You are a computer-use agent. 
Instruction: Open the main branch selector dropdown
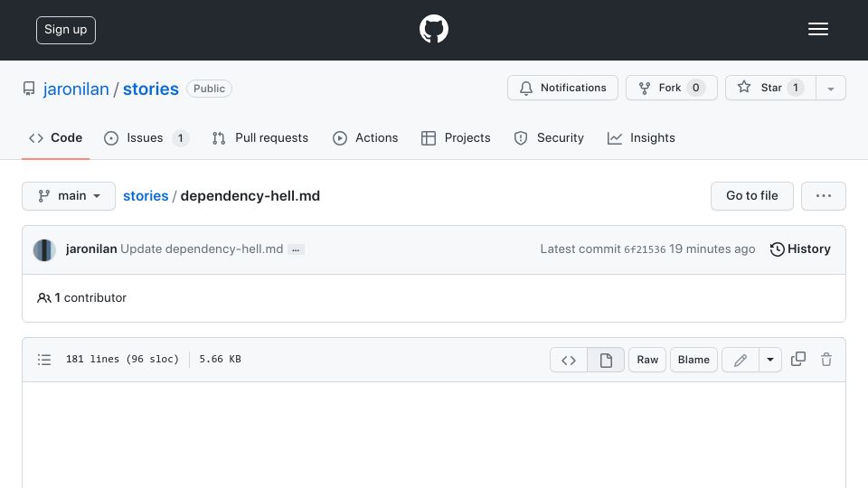pyautogui.click(x=69, y=196)
